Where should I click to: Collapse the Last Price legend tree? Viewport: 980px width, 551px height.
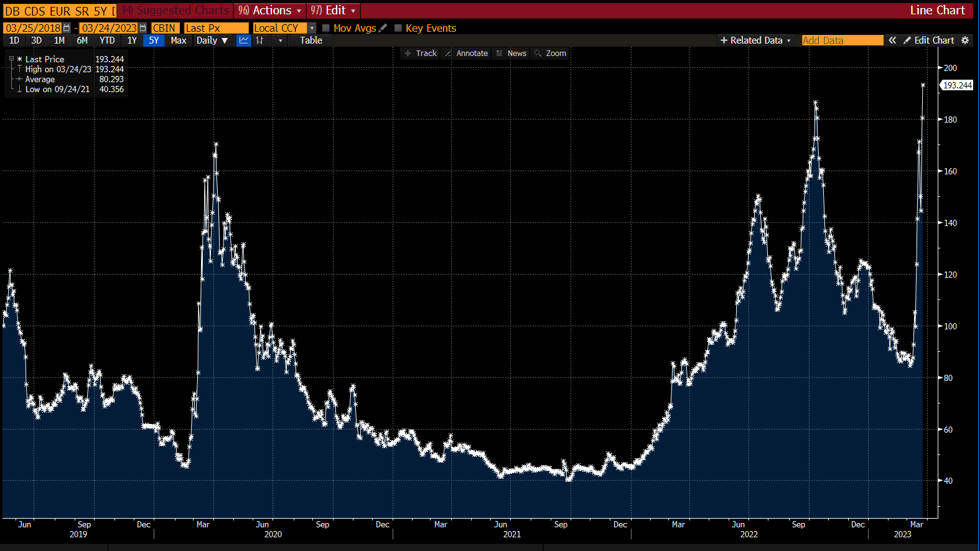coord(11,59)
